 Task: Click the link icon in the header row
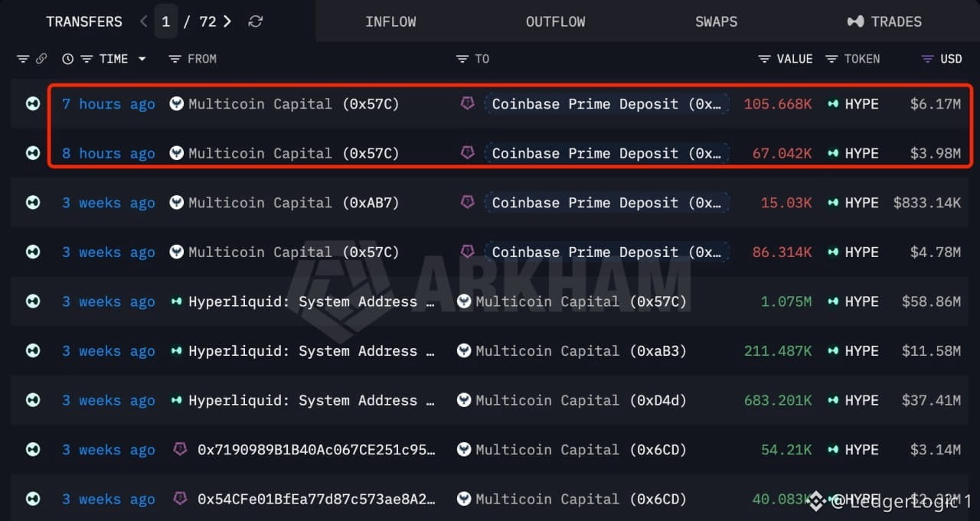(x=41, y=59)
